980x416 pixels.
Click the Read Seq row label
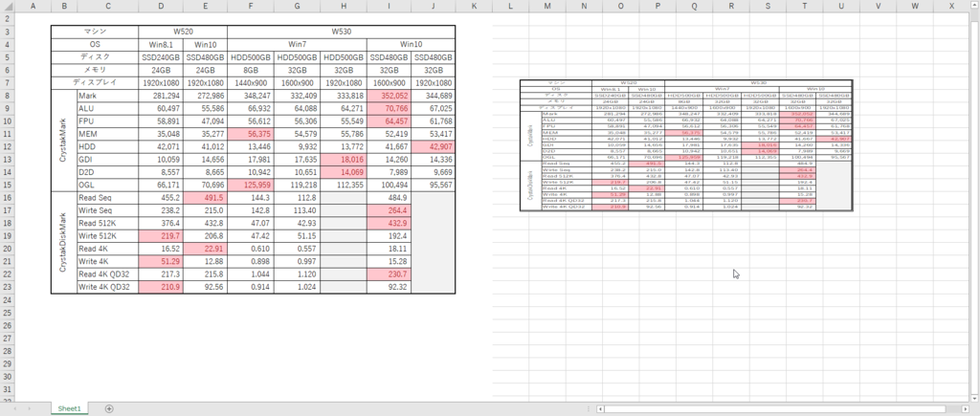[x=107, y=198]
